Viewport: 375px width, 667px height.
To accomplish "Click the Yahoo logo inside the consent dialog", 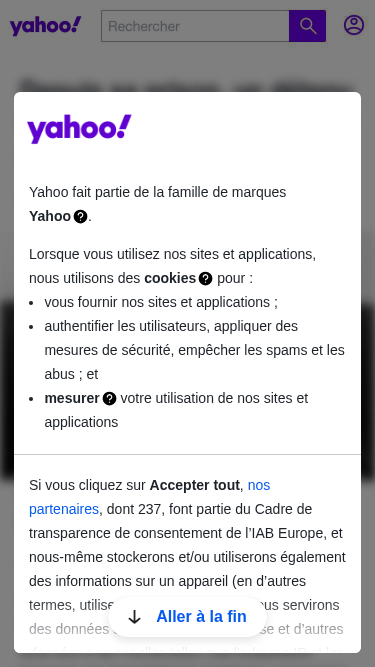I will tap(79, 129).
